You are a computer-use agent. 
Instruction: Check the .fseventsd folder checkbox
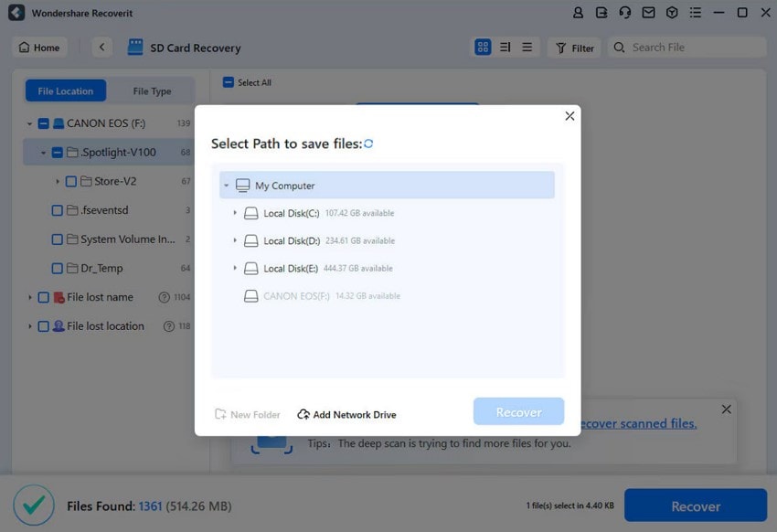click(58, 210)
